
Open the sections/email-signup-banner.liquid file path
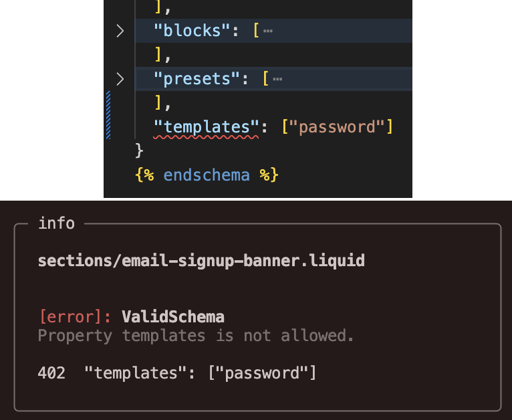click(201, 260)
